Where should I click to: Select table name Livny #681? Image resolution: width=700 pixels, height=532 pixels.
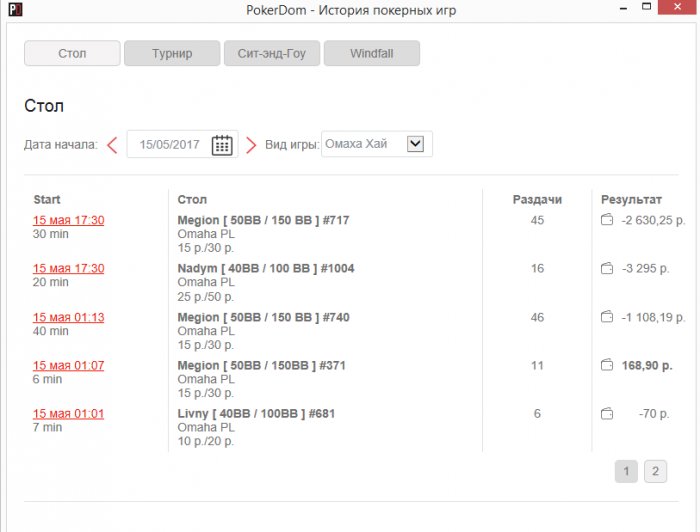tap(256, 414)
